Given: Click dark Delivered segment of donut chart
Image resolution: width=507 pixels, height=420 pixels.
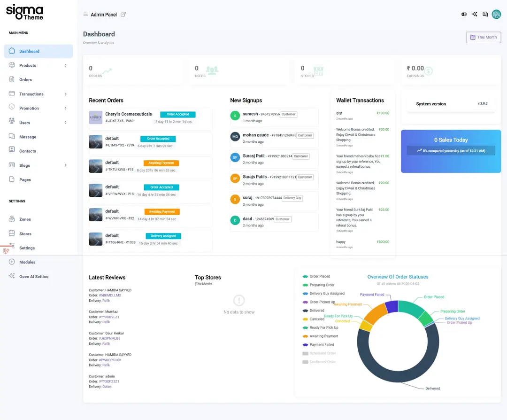Looking at the screenshot, I should pyautogui.click(x=398, y=377).
